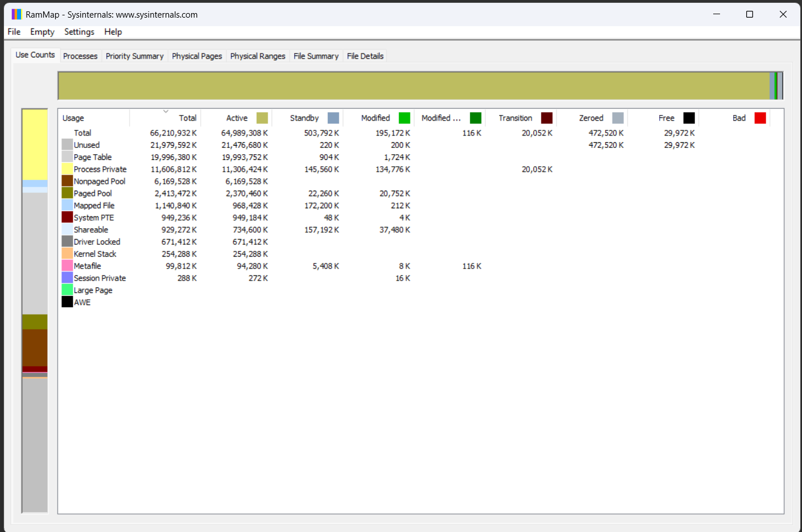Click the black Free column swatch
Viewport: 802px width, 532px height.
(x=689, y=118)
